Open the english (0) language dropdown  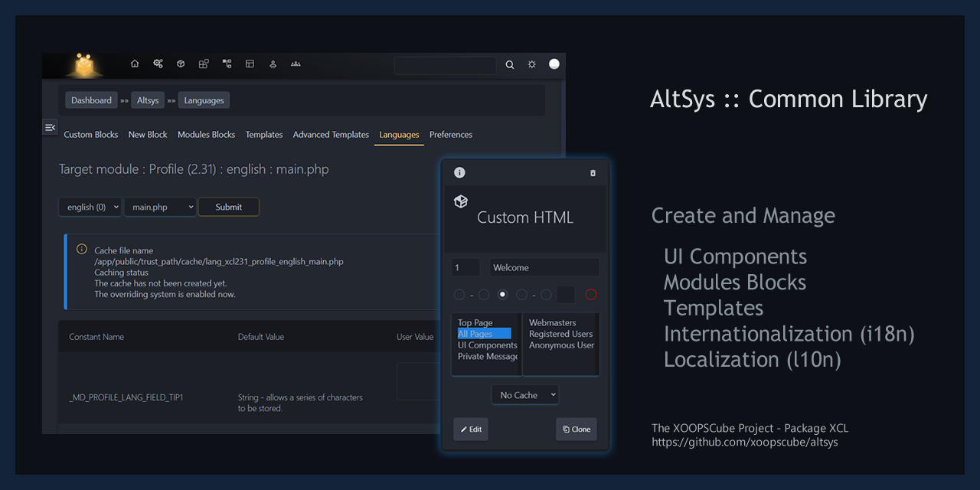tap(90, 207)
